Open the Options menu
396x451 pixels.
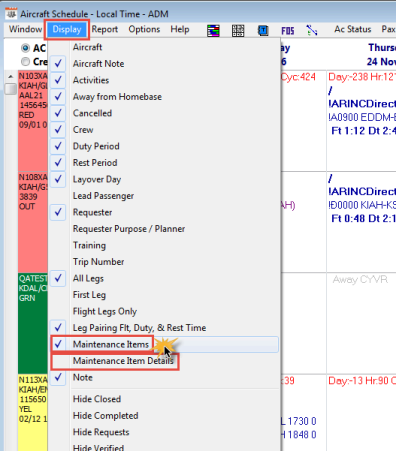[144, 29]
